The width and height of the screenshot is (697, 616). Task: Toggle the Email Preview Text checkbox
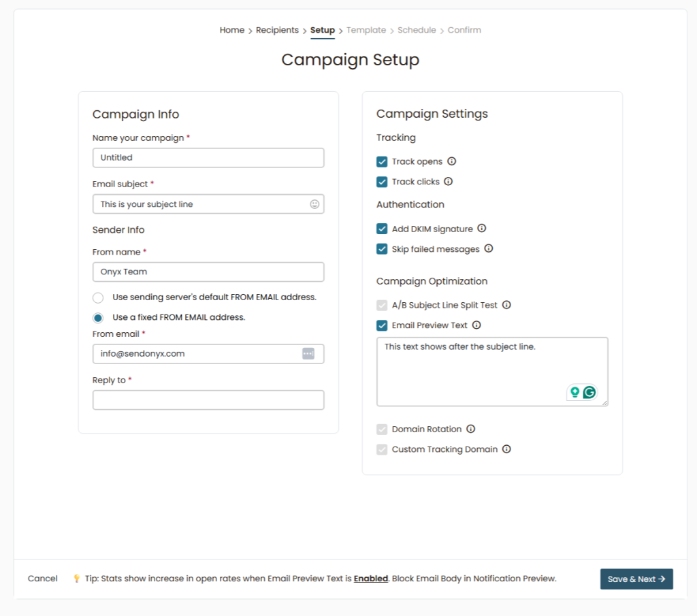(382, 325)
